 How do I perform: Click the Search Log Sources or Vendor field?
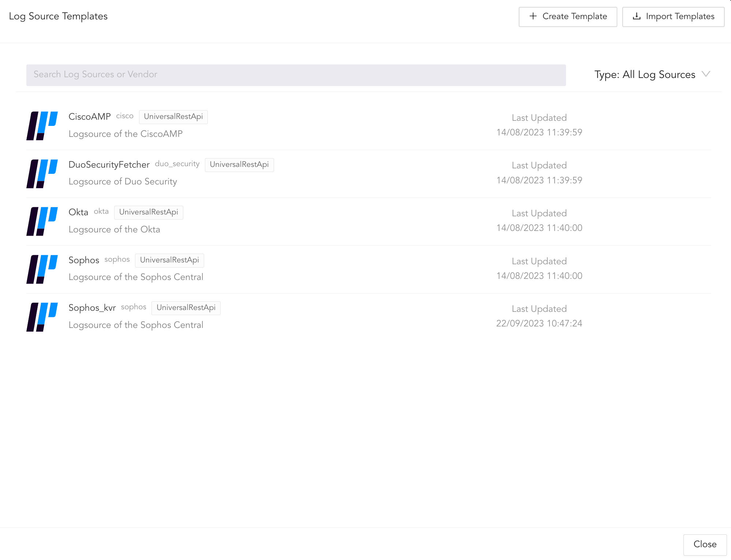click(x=296, y=75)
